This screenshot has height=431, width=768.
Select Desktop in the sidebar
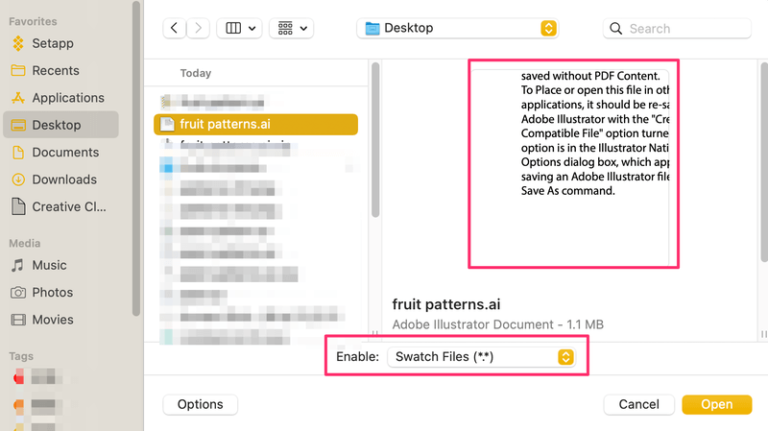pyautogui.click(x=56, y=125)
